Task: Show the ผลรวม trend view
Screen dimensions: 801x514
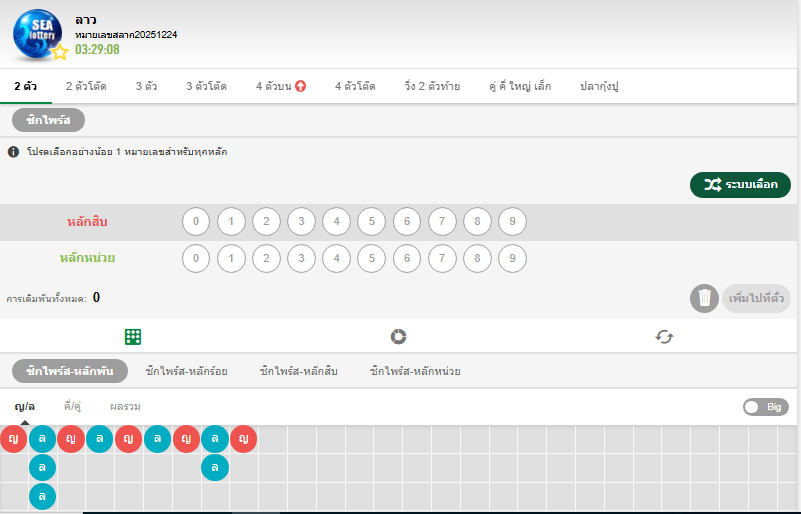Action: click(125, 407)
